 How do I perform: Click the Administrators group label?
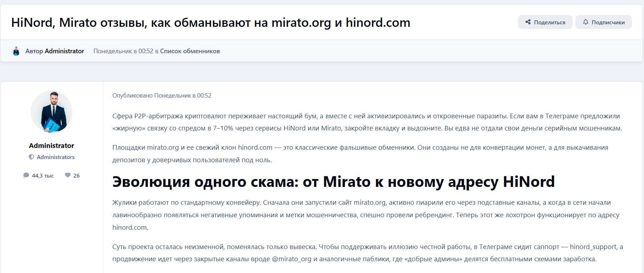[x=56, y=157]
